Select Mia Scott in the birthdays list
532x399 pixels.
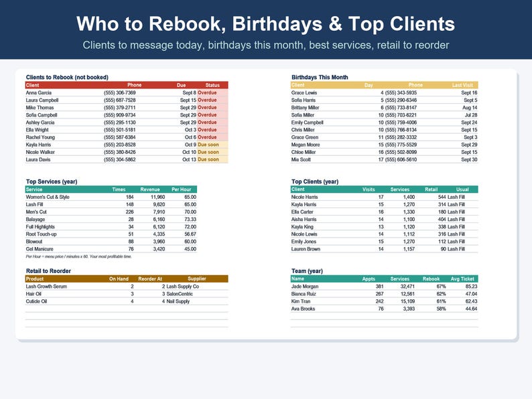(301, 160)
